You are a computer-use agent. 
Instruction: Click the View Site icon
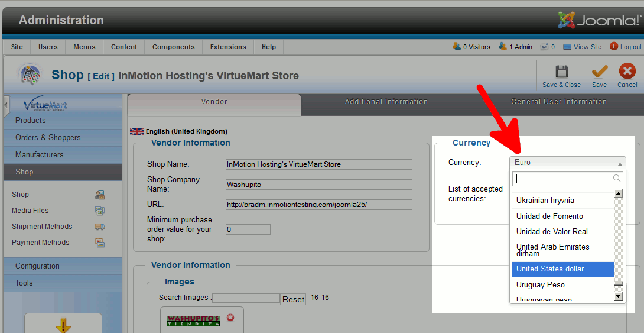pyautogui.click(x=567, y=47)
